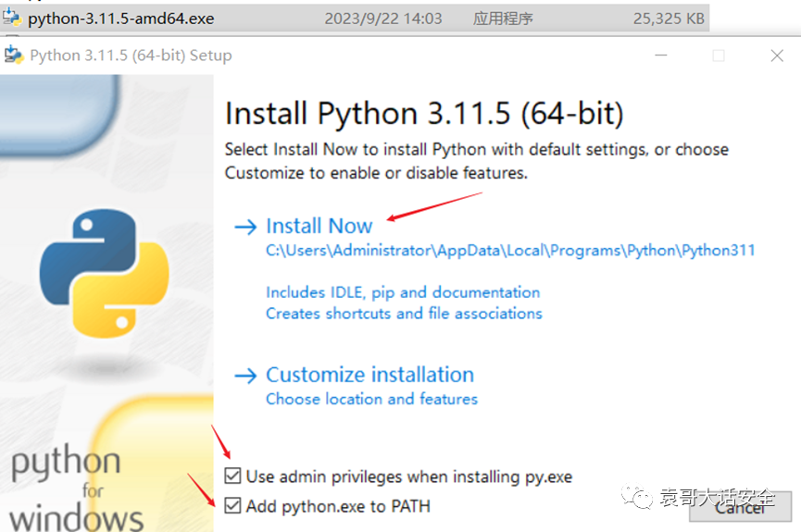Toggle Use admin privileges when installing py.exe
801x532 pixels.
[x=232, y=476]
